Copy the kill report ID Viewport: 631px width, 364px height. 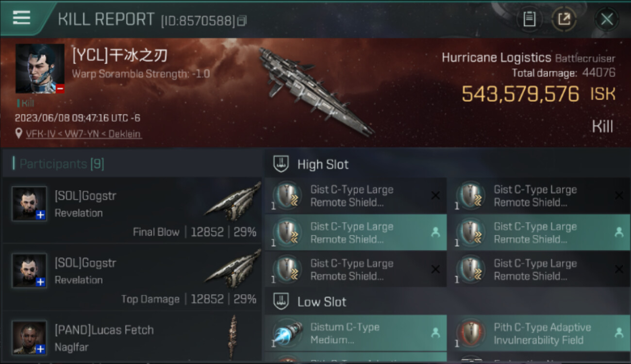[242, 20]
